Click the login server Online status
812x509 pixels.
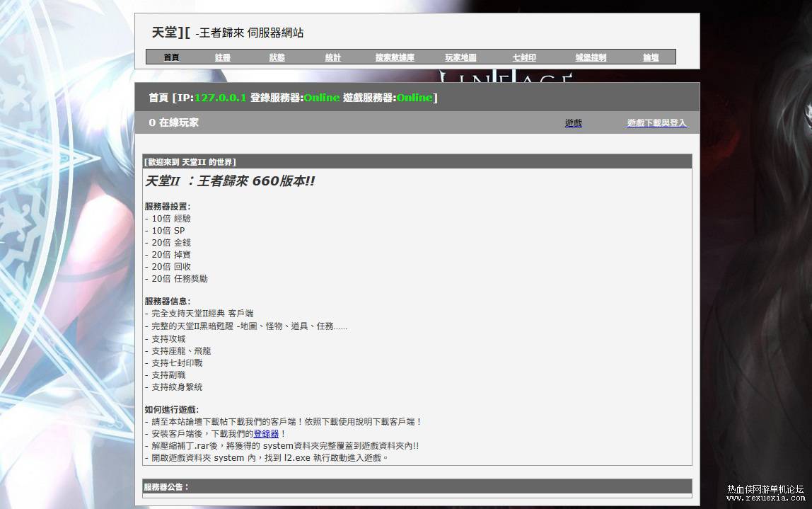(x=322, y=98)
